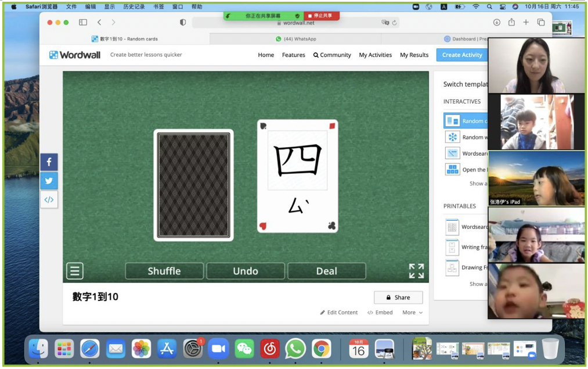Click the Edit Content link
This screenshot has width=588, height=369.
click(339, 313)
